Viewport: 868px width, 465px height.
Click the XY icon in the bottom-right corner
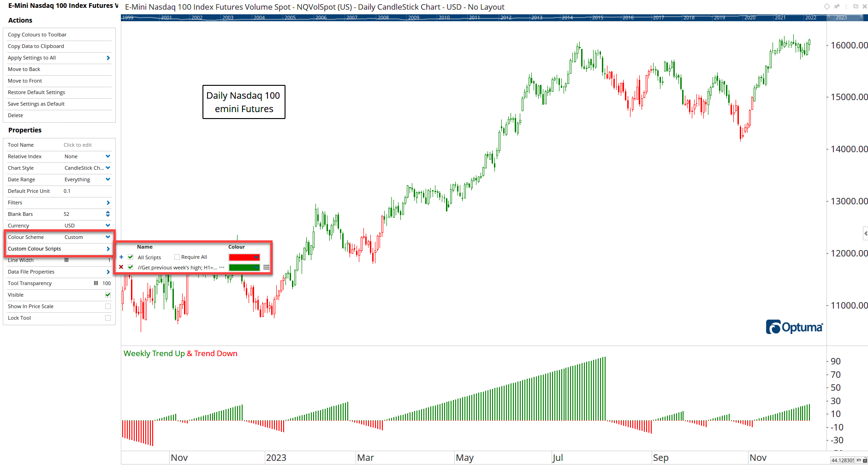(x=859, y=460)
